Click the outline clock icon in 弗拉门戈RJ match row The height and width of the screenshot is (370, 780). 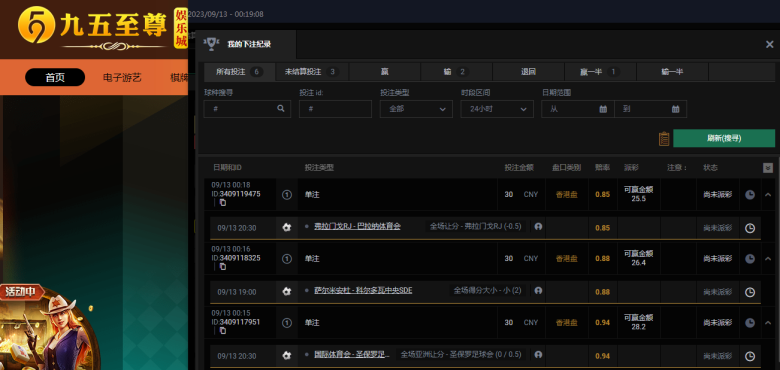pos(750,228)
